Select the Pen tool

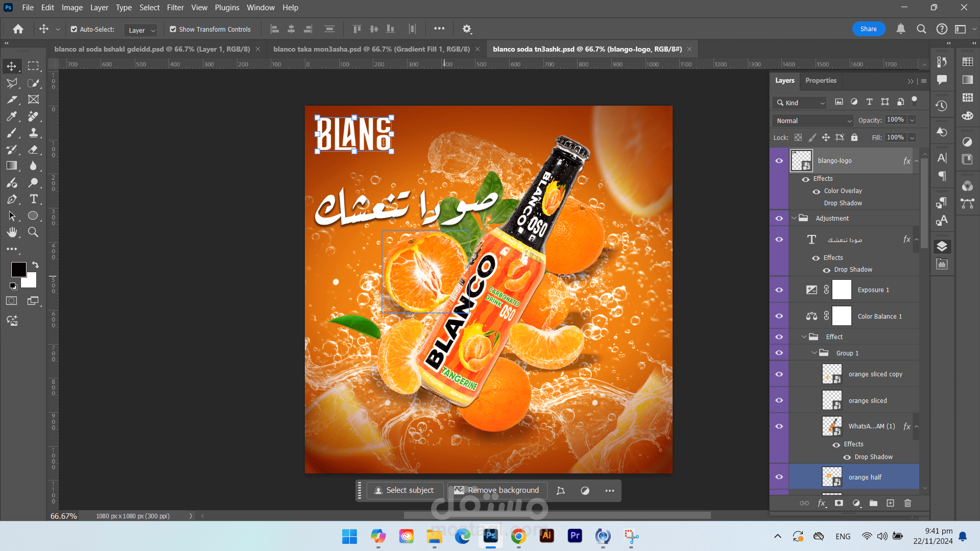(x=12, y=199)
